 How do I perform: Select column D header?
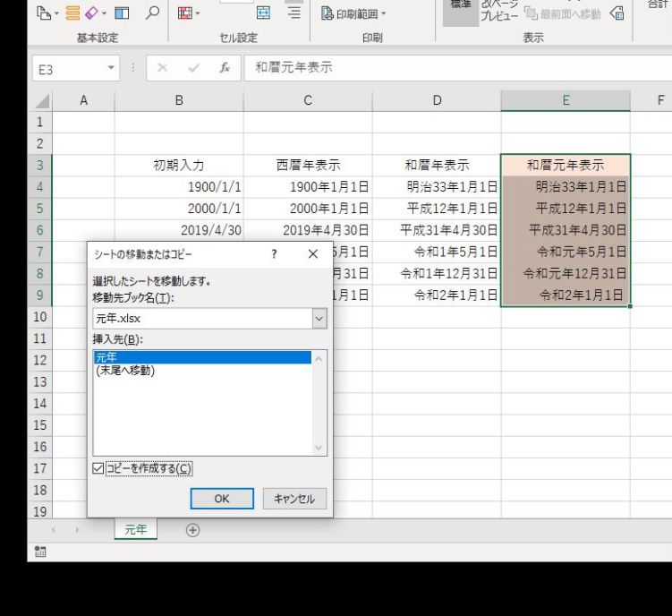(x=437, y=100)
